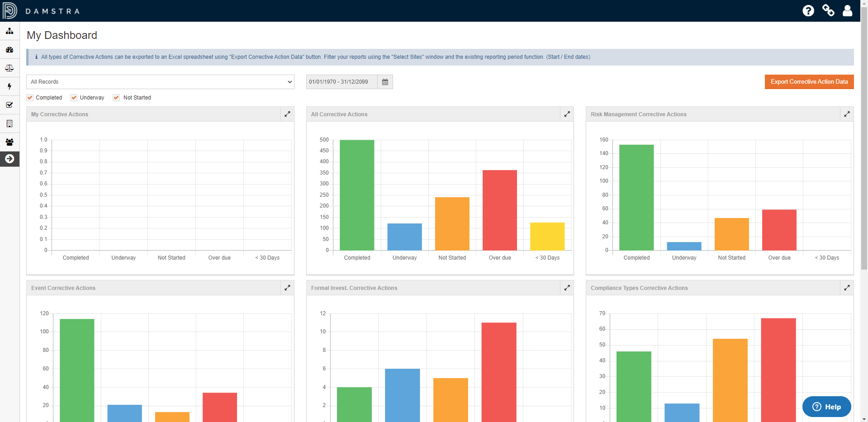The height and width of the screenshot is (422, 868).
Task: Select the checkbox-style corrective actions sidebar icon
Action: (9, 105)
